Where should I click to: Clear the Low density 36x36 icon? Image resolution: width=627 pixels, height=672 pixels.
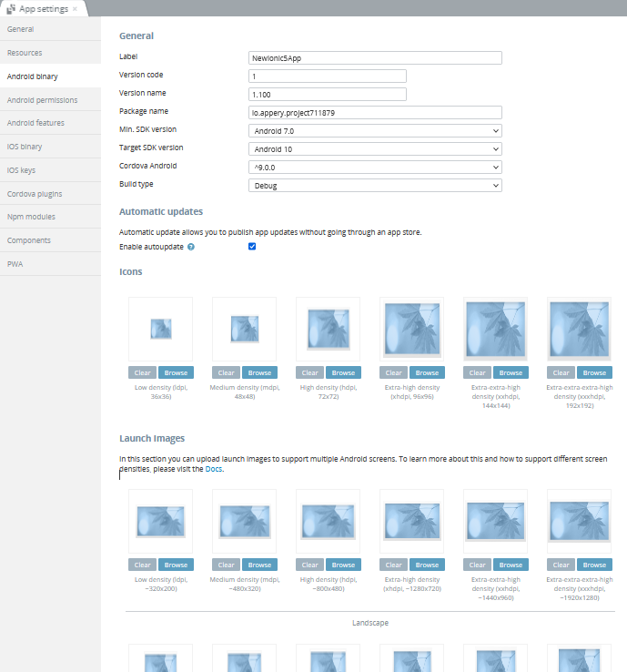tap(143, 372)
